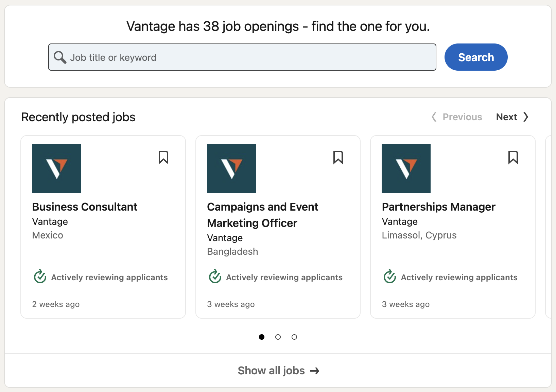Image resolution: width=556 pixels, height=392 pixels.
Task: Click the Next chevron arrow
Action: (526, 117)
